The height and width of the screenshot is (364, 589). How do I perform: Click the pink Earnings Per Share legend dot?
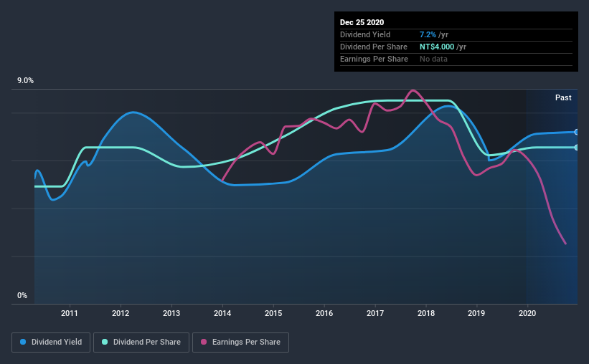(204, 342)
